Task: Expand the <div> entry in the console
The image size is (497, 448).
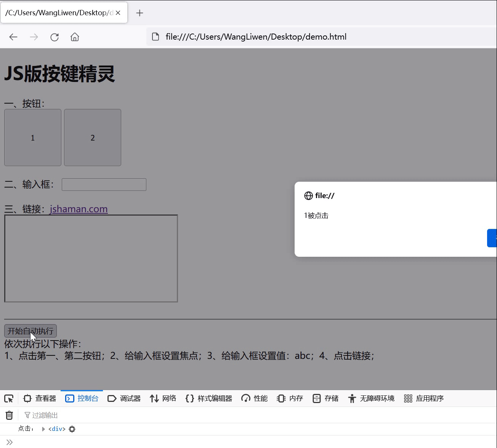Action: click(x=43, y=429)
